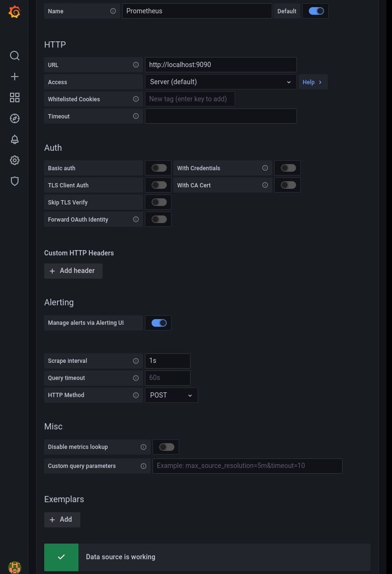Image resolution: width=392 pixels, height=574 pixels.
Task: Open the Configuration gear icon
Action: 14,160
